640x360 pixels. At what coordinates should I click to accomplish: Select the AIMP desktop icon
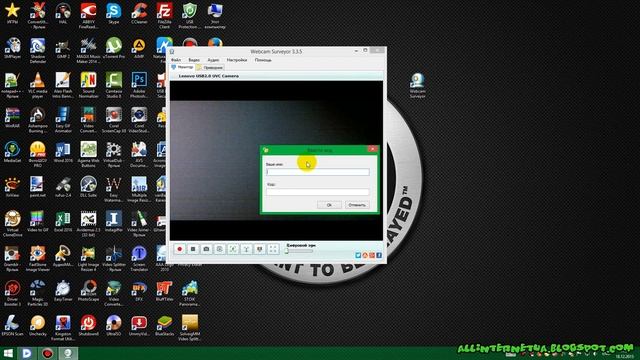click(139, 48)
